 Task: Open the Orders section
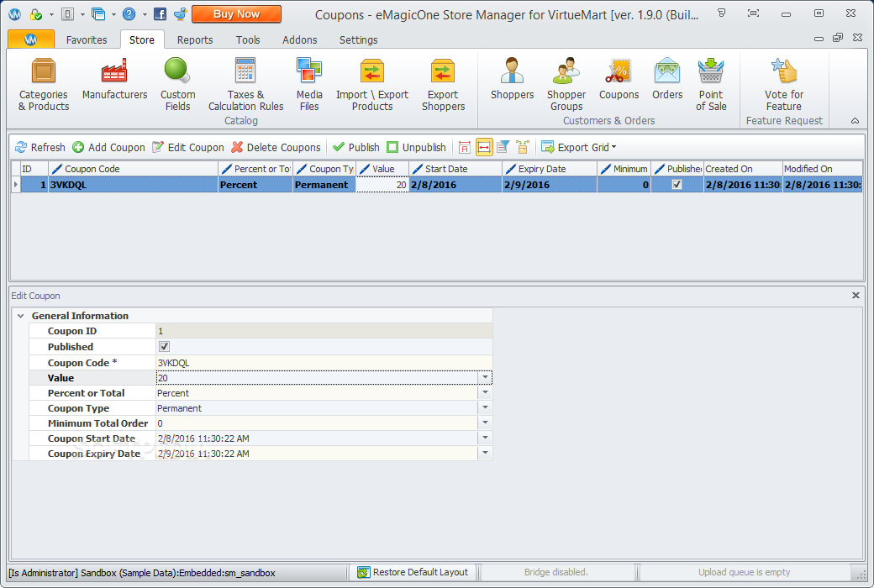point(667,79)
